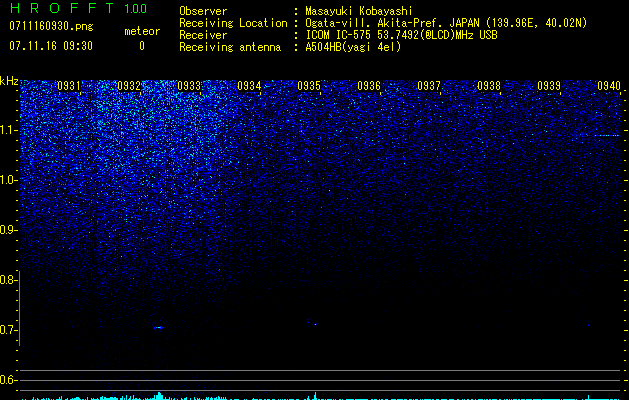
Task: Click the filename 0711160930.png
Action: click(51, 26)
